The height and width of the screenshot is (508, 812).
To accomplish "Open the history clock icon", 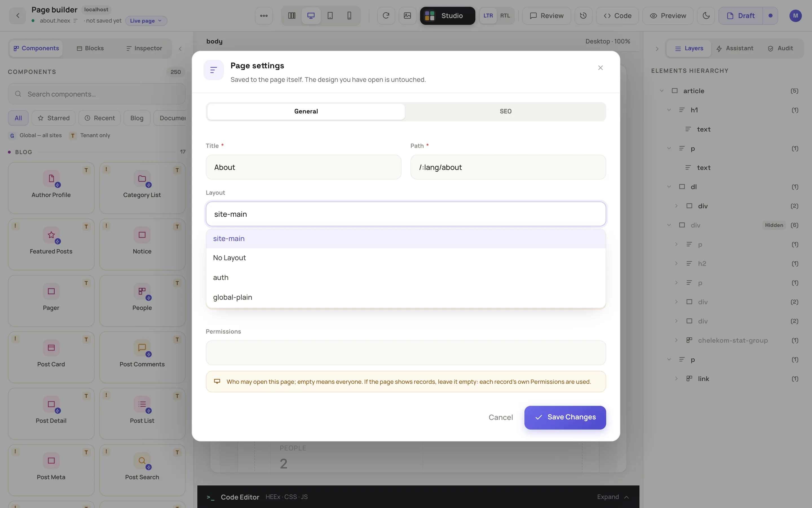I will 583,16.
